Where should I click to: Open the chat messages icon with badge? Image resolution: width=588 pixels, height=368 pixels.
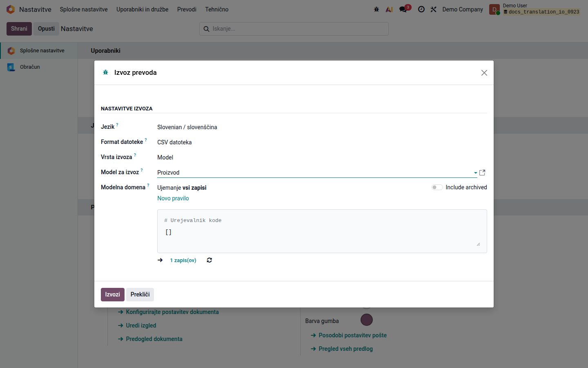pos(404,9)
